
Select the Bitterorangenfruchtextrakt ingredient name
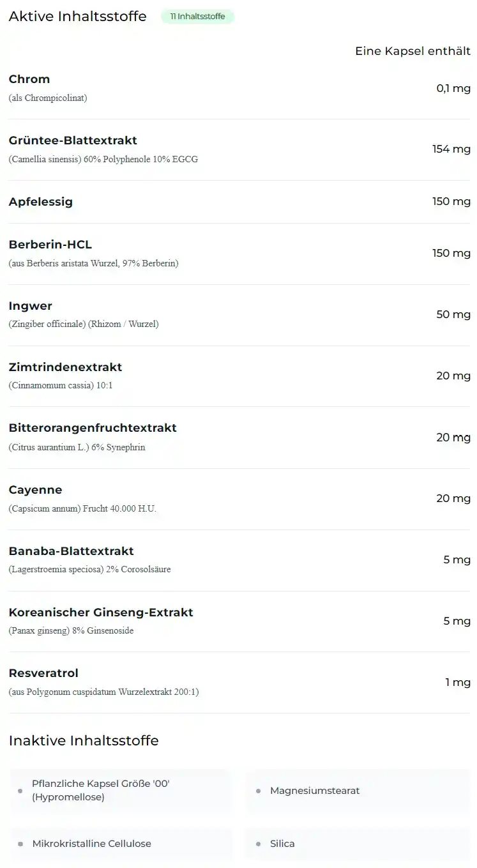(x=93, y=428)
